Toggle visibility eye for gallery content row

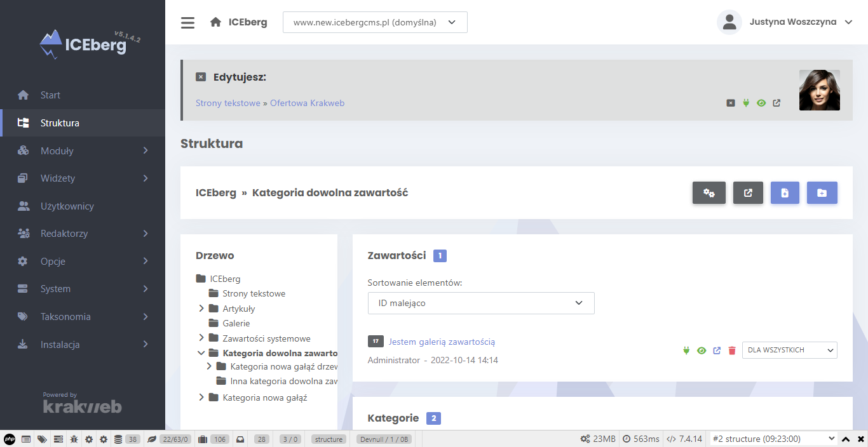click(702, 350)
